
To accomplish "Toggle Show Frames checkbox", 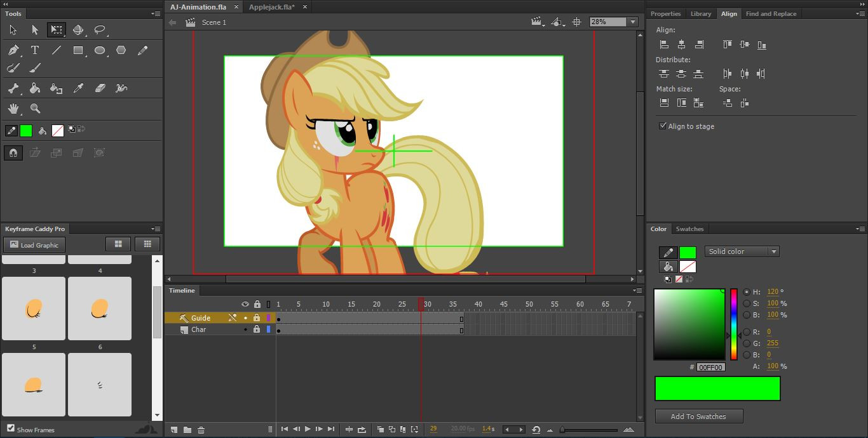I will [x=11, y=428].
